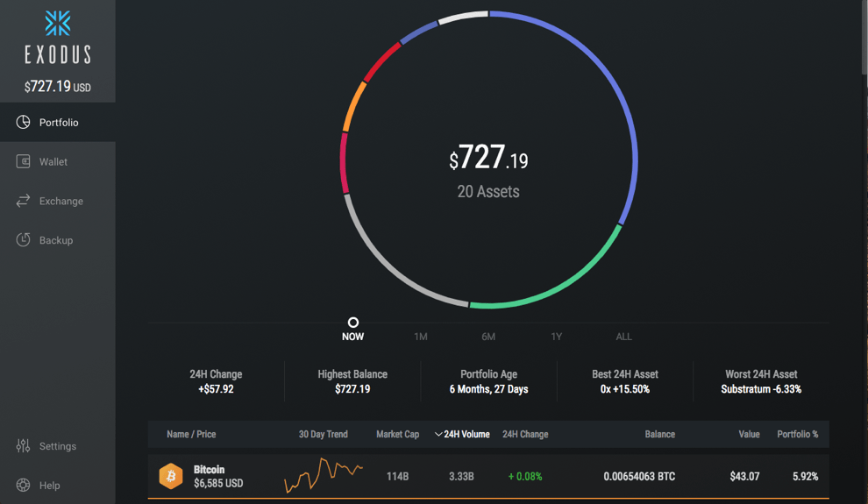Sort assets by Portfolio % column
Screen dimensions: 868x504
[x=798, y=434]
